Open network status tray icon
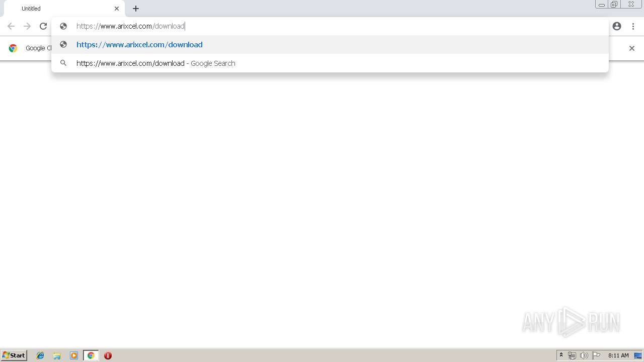The image size is (644, 362). click(572, 355)
